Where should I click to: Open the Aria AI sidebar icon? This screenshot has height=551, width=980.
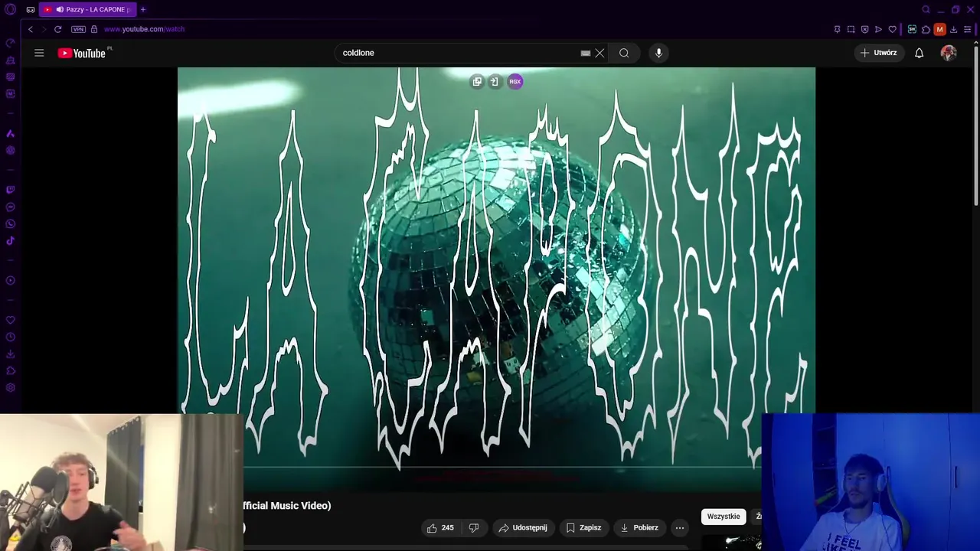10,133
